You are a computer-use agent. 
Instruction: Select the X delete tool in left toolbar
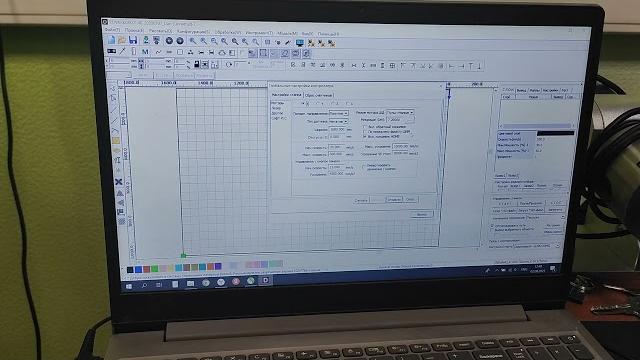[x=119, y=182]
